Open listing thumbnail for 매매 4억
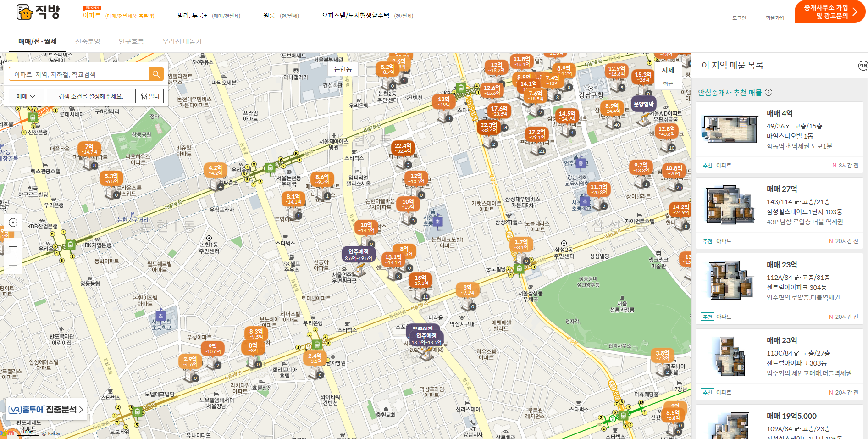 [730, 129]
